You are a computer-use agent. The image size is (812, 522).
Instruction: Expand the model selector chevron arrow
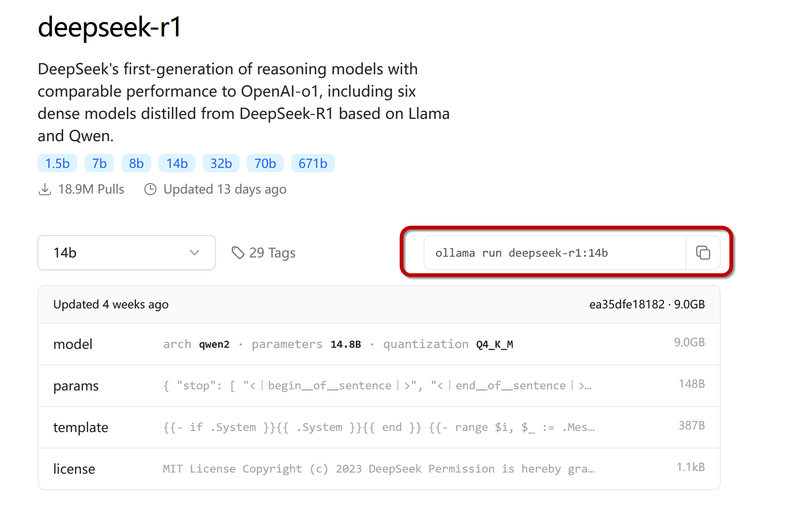tap(195, 253)
